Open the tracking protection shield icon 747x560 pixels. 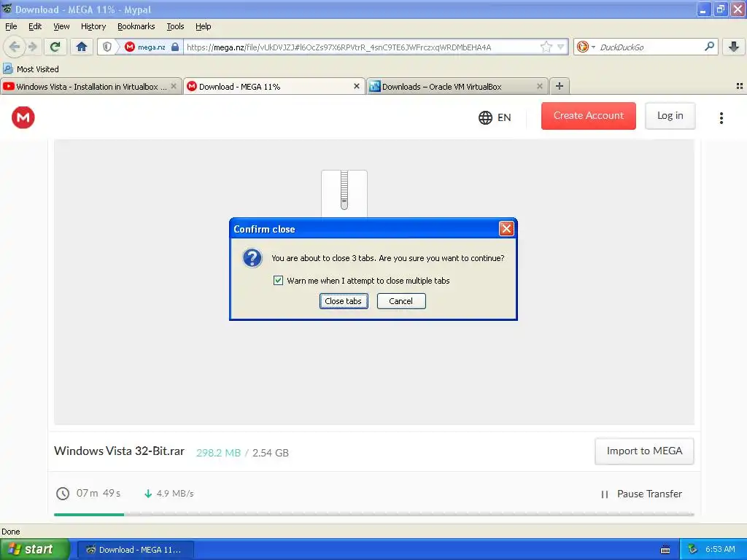107,47
